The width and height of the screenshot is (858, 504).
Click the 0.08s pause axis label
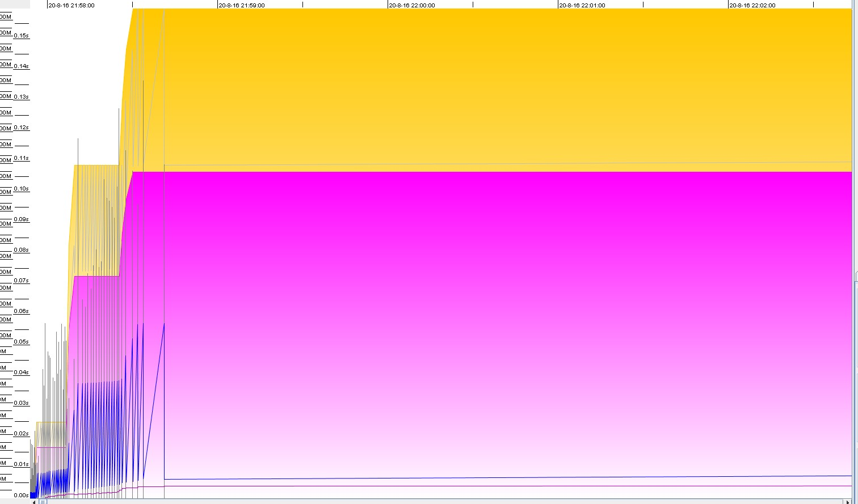click(22, 249)
